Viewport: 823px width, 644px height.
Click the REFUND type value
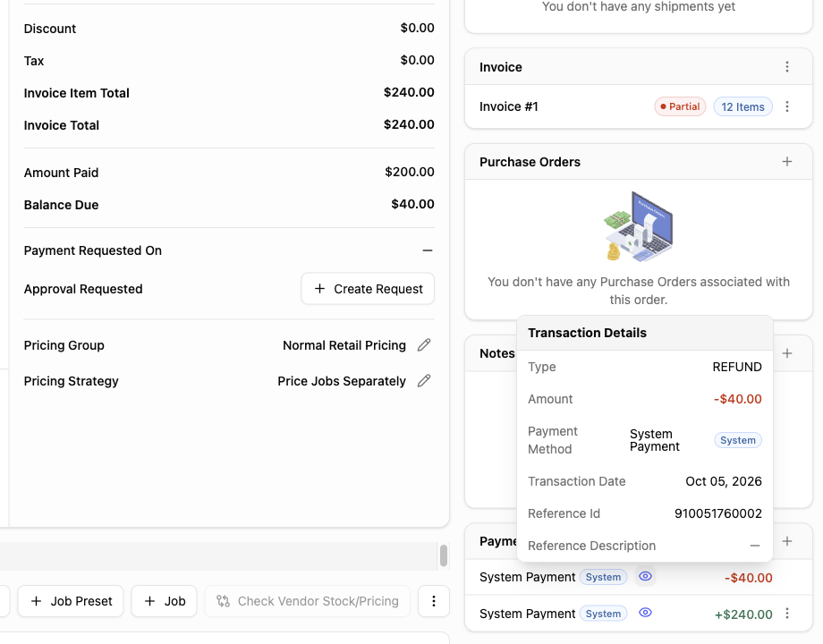point(737,367)
